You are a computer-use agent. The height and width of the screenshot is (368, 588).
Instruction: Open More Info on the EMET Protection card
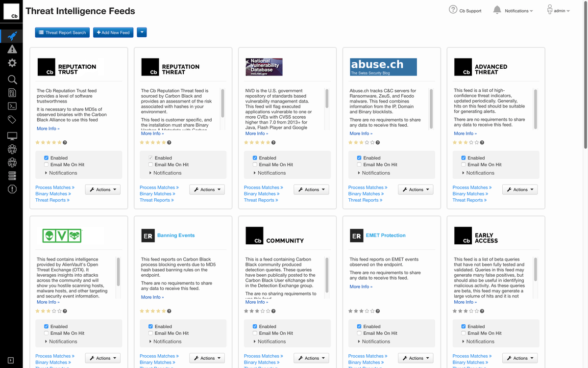[361, 287]
